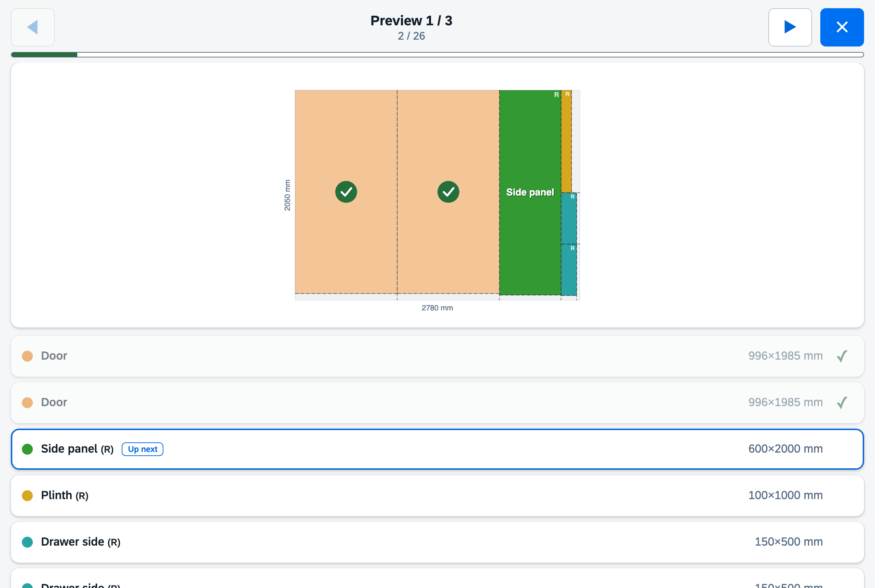Open the first Door row in list

(x=437, y=356)
